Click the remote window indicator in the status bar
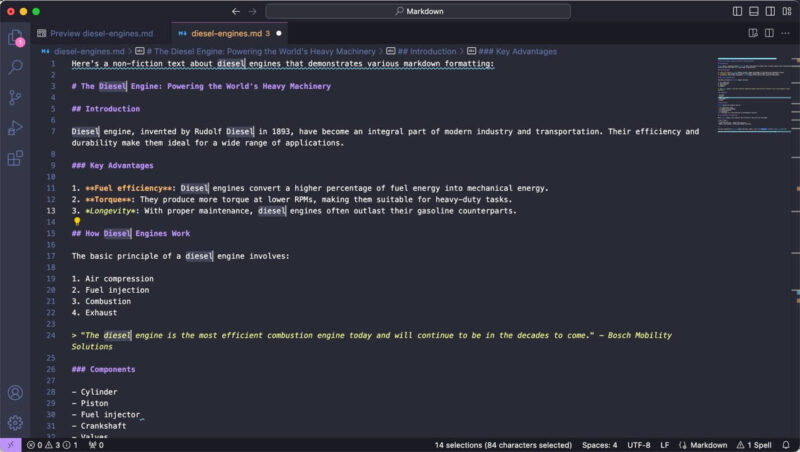The image size is (800, 452). pos(10,445)
